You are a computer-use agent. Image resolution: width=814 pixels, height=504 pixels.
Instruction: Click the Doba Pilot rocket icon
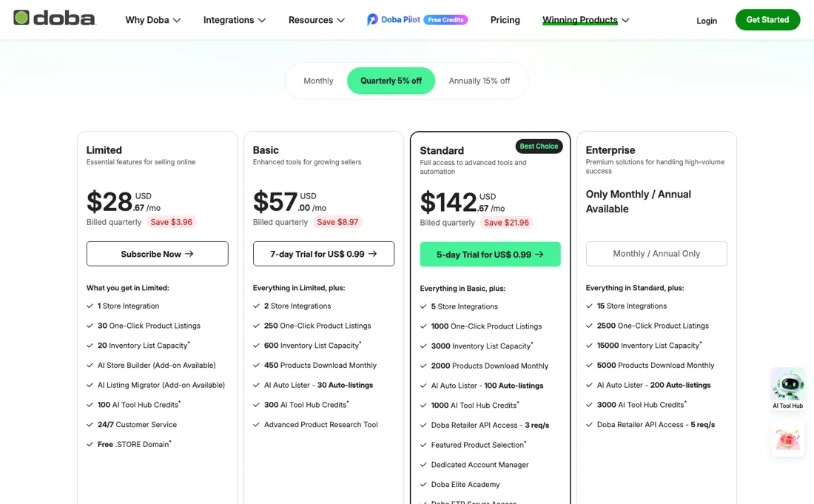tap(372, 20)
